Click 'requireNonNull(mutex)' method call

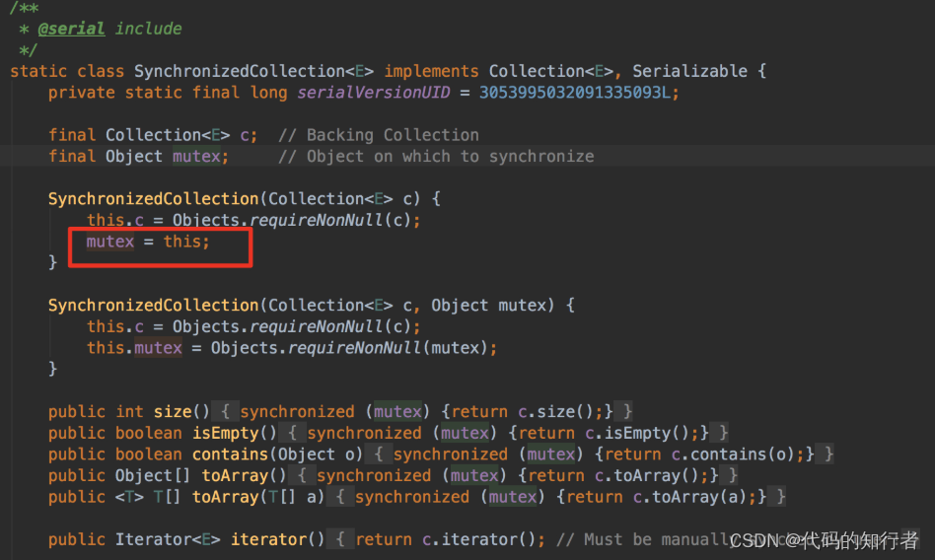click(x=388, y=348)
